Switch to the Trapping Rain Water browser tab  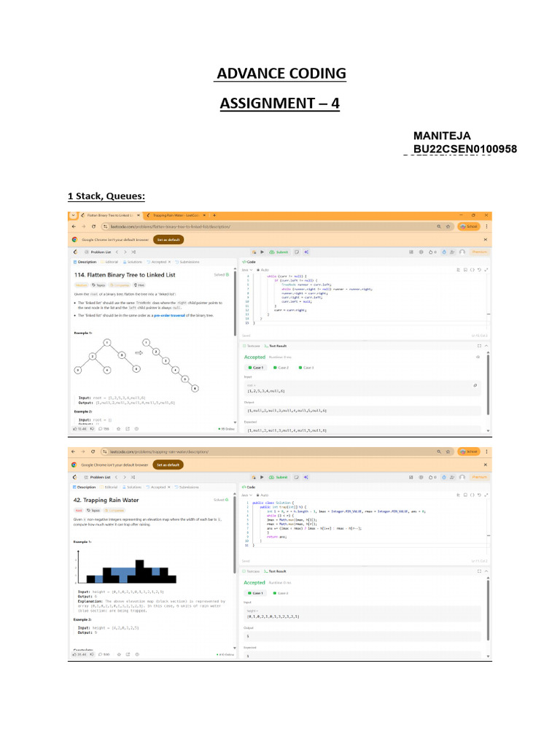tap(176, 215)
